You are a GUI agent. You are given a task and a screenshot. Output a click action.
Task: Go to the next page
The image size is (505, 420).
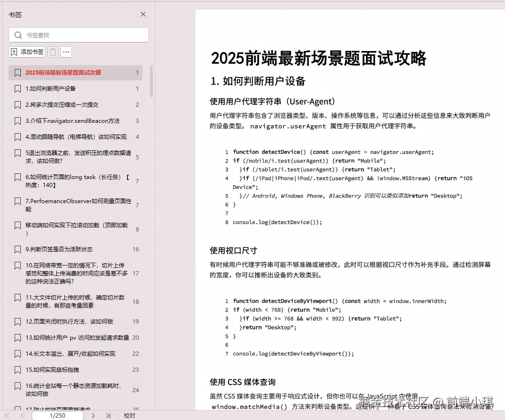(93, 416)
